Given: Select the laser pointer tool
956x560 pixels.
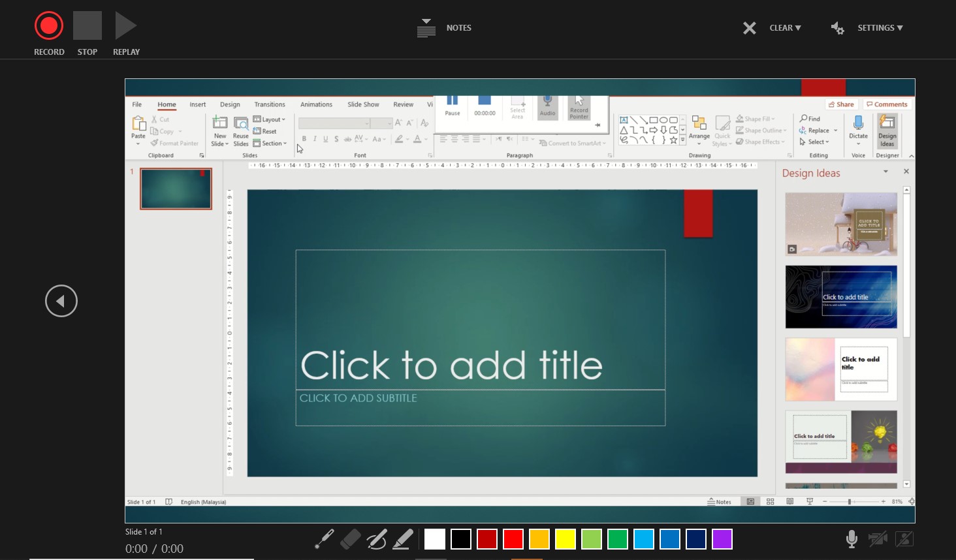Looking at the screenshot, I should coord(325,539).
